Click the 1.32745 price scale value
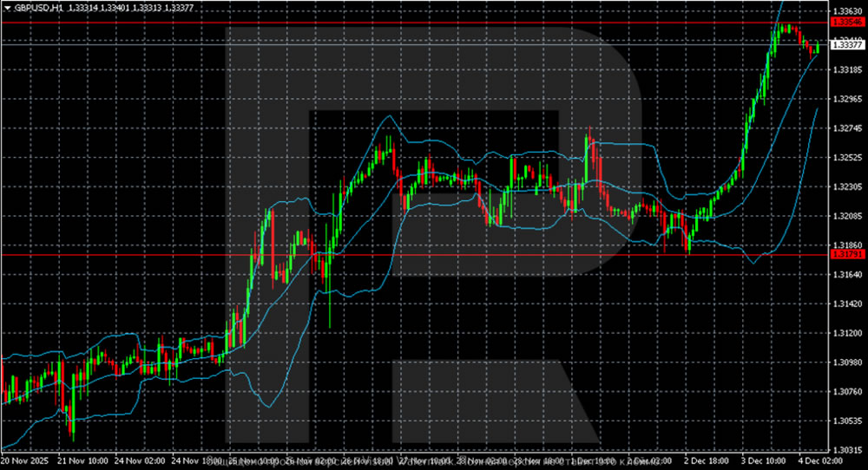 (x=847, y=128)
